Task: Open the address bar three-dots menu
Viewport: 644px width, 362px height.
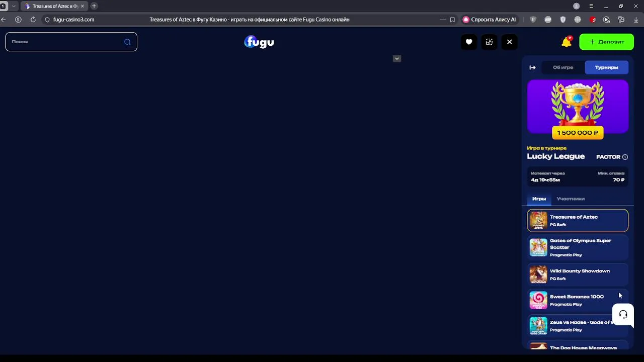Action: coord(443,20)
